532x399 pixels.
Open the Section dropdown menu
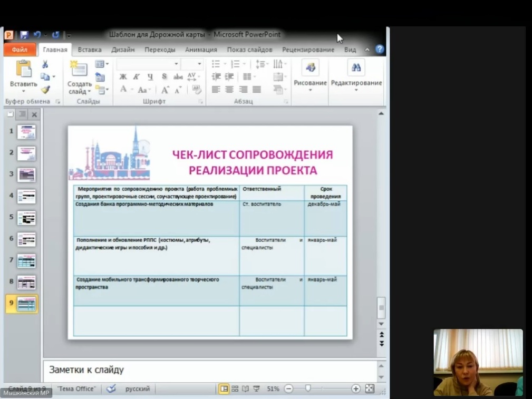102,90
